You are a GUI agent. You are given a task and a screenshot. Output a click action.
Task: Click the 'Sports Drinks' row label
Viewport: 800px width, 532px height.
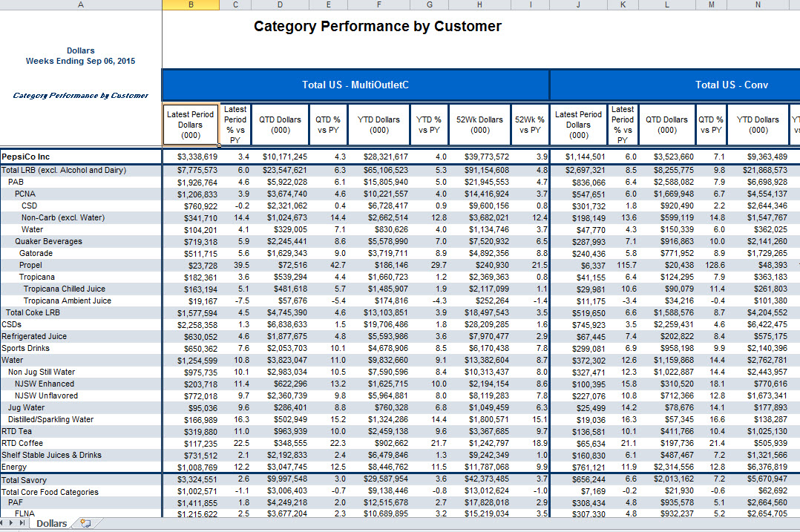tap(25, 349)
